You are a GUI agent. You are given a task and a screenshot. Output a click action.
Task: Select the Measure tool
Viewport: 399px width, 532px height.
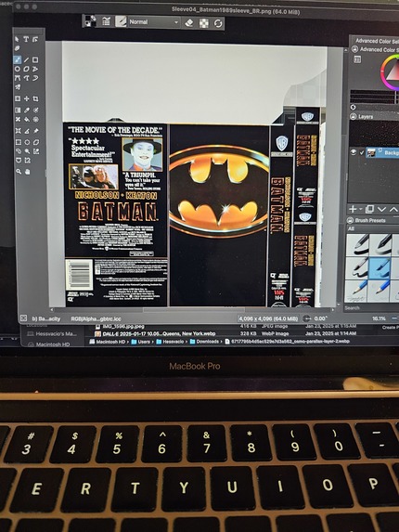point(27,131)
